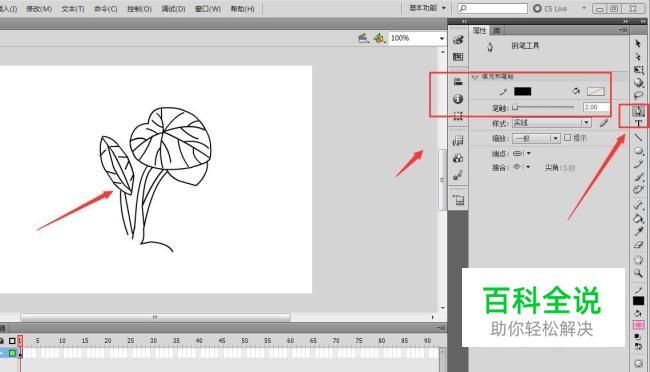Image resolution: width=650 pixels, height=372 pixels.
Task: Toggle lock all layers icon in timeline
Action: (x=2, y=341)
